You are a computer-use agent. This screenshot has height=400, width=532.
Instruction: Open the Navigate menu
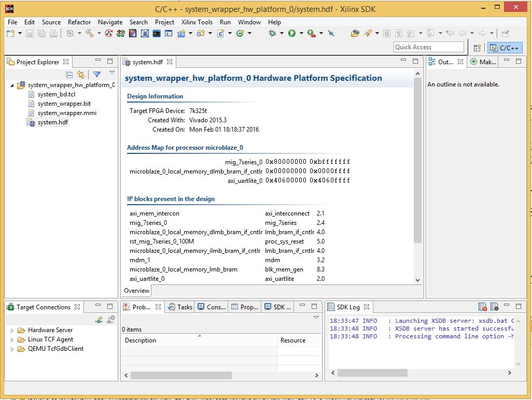pyautogui.click(x=110, y=22)
